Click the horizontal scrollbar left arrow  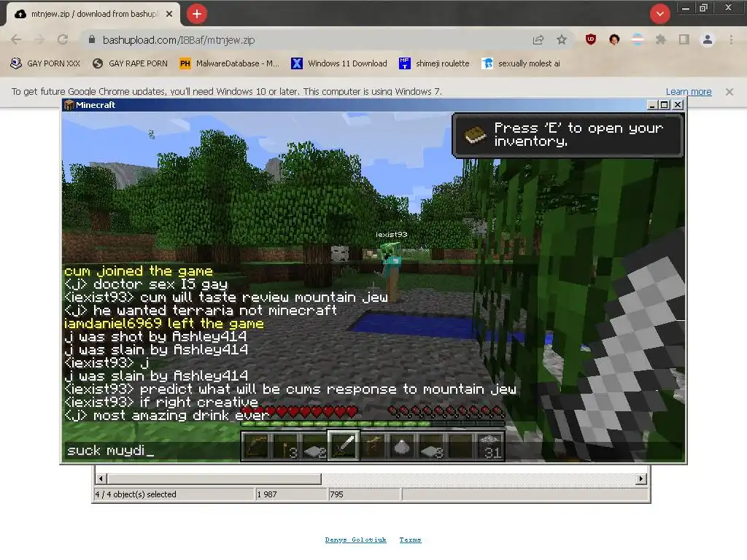pyautogui.click(x=101, y=478)
